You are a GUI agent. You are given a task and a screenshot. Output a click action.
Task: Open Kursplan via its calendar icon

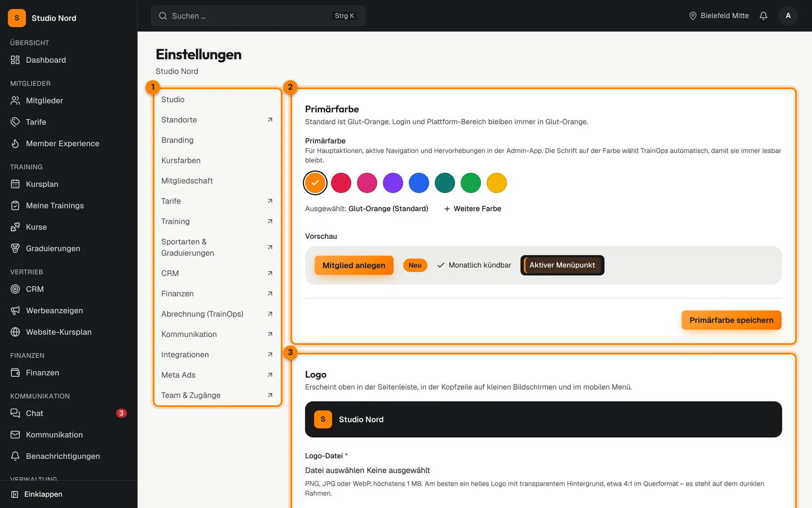15,184
